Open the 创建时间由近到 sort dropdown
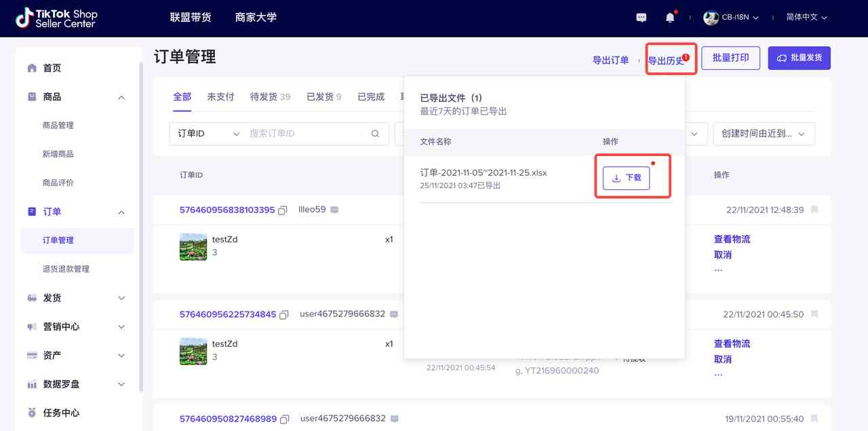 pyautogui.click(x=763, y=134)
